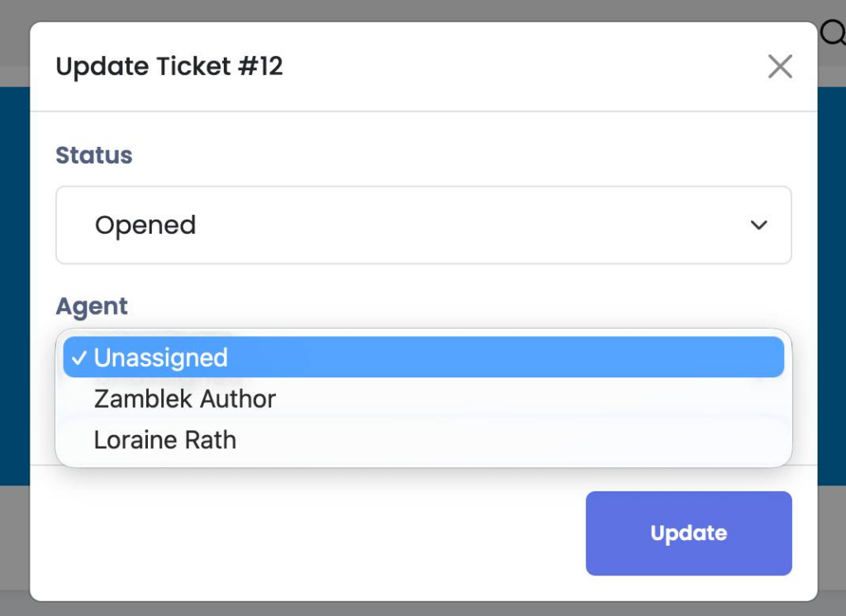The width and height of the screenshot is (846, 616).
Task: Close the Update Ticket dialog
Action: pos(780,67)
